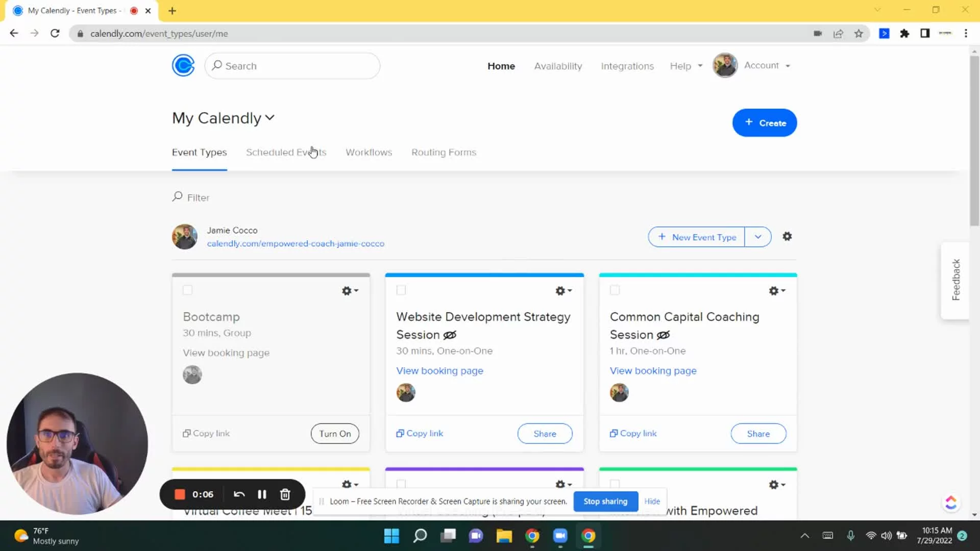Open gear menu on Website Development Strategy Session card
980x551 pixels.
click(563, 291)
